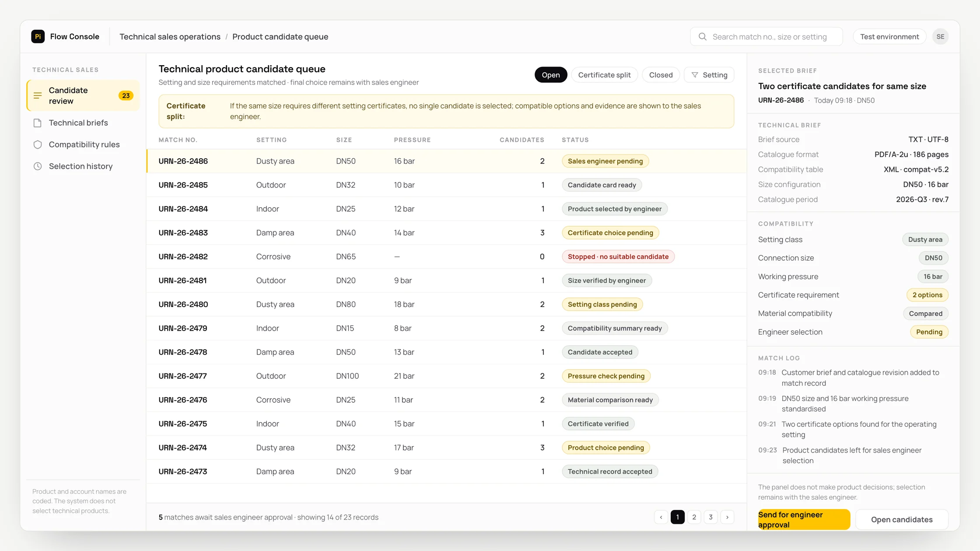Screen dimensions: 980x551
Task: Click the 2 options certificate badge
Action: pos(927,295)
